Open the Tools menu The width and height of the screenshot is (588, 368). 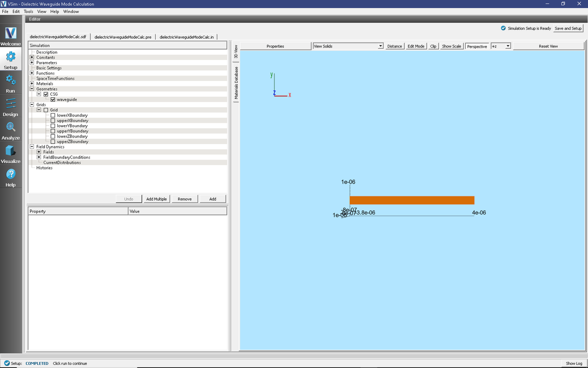(x=28, y=11)
